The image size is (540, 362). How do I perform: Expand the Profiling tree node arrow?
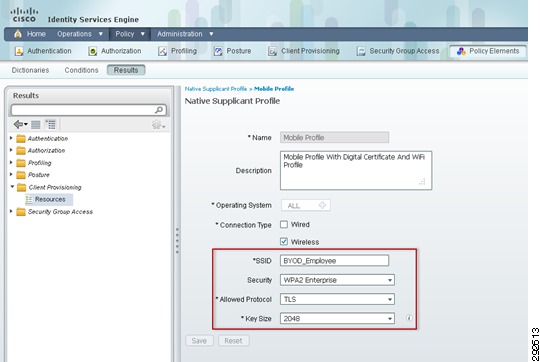pyautogui.click(x=11, y=162)
